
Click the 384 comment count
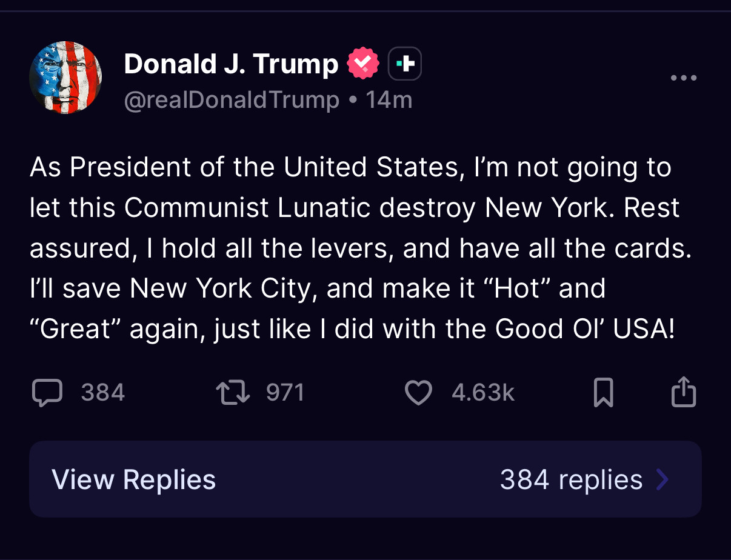point(103,393)
